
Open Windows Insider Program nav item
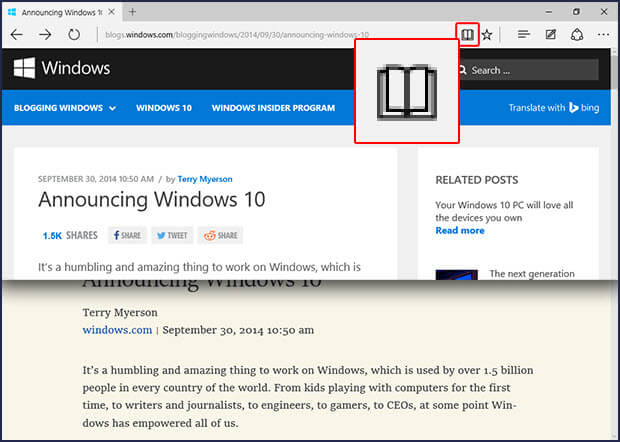[x=273, y=108]
